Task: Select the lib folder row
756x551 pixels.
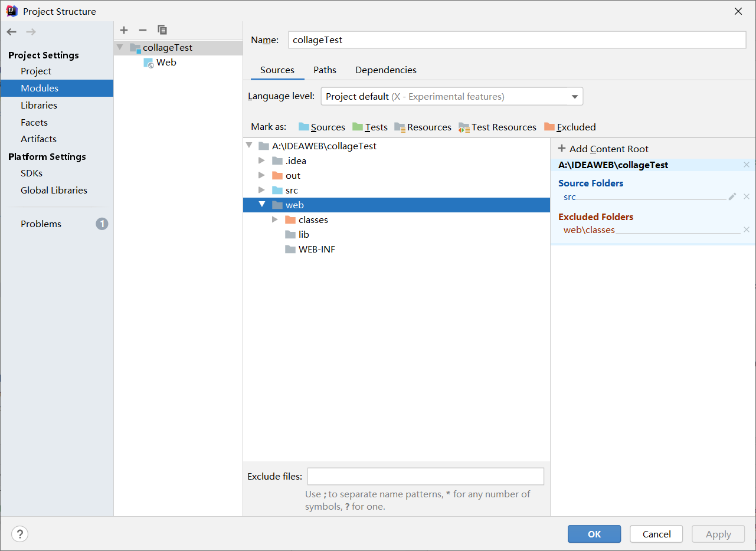Action: [397, 234]
